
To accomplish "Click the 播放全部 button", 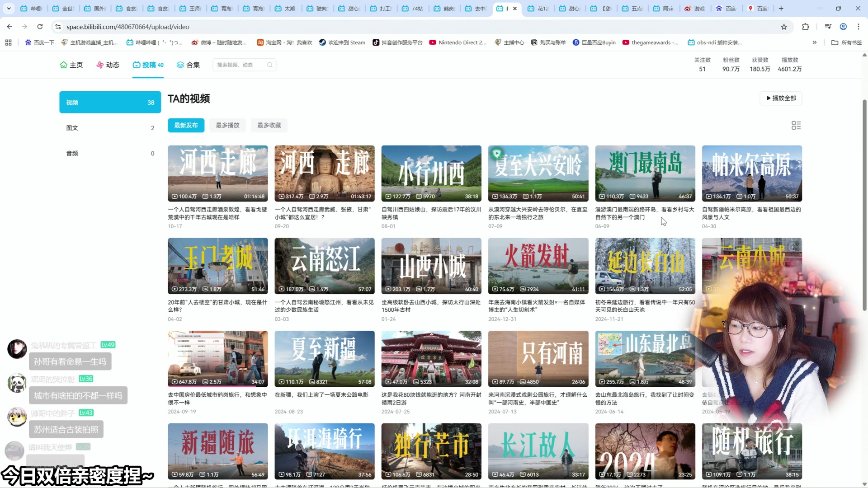I will coord(781,98).
